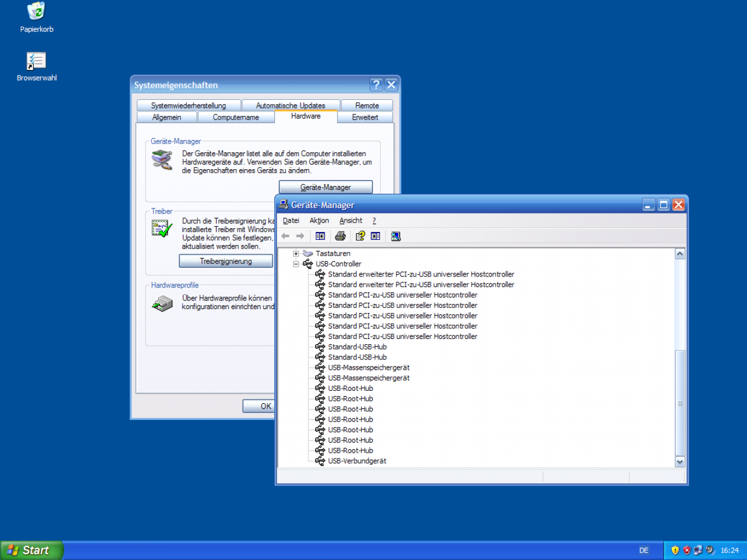Click the volume speaker tray icon

(710, 550)
